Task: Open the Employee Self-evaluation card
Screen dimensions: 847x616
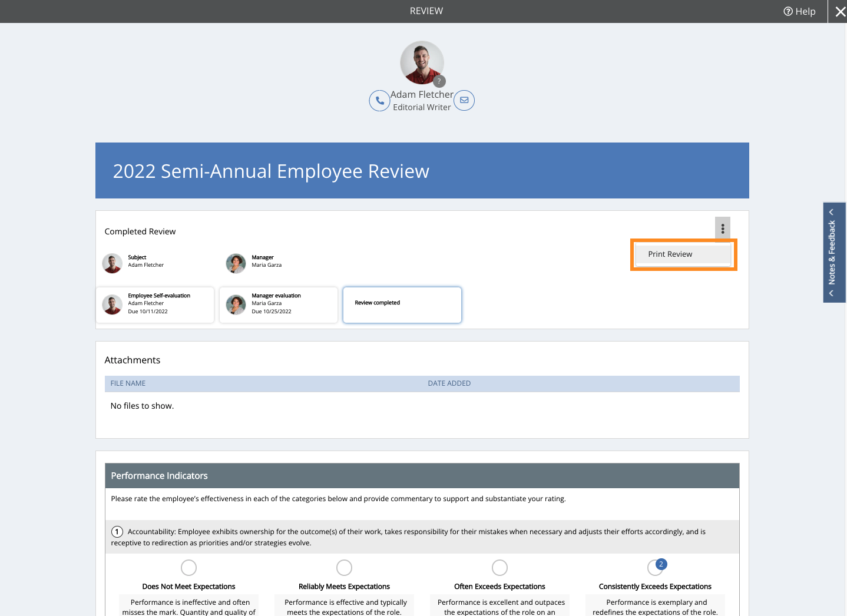Action: point(155,305)
